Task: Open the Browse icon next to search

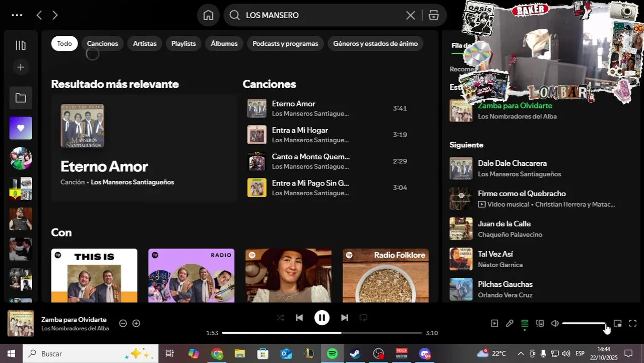Action: click(434, 15)
